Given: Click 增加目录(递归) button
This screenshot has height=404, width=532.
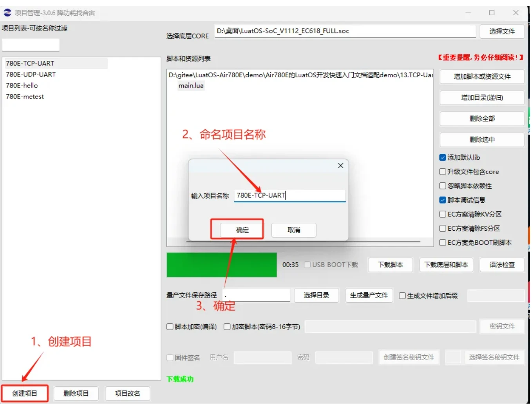Looking at the screenshot, I should 482,98.
